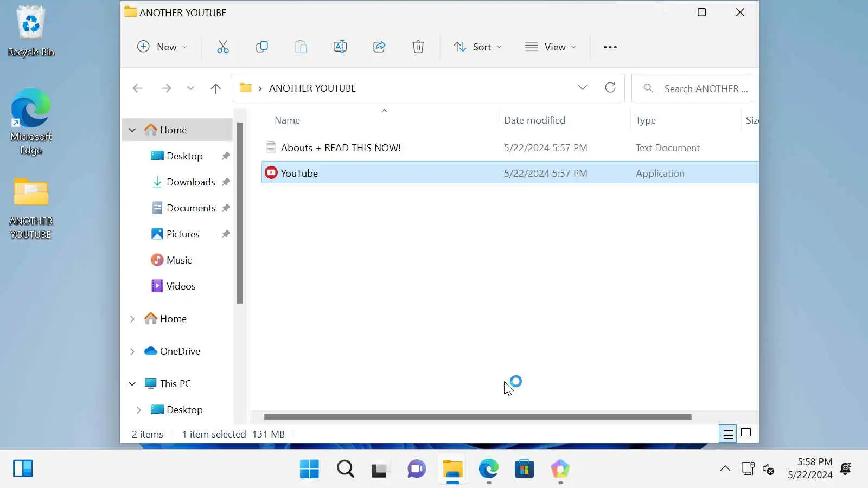
Task: Select OneDrive in navigation pane
Action: pos(180,351)
